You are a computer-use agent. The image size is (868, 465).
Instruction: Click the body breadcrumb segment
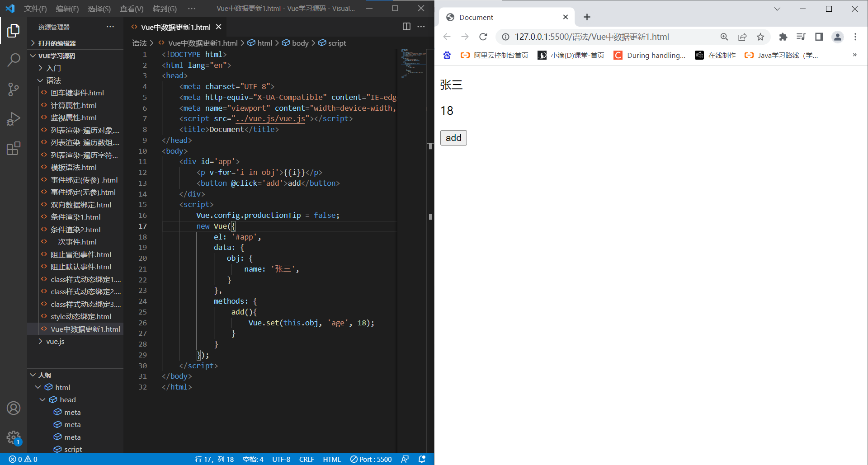[295, 43]
